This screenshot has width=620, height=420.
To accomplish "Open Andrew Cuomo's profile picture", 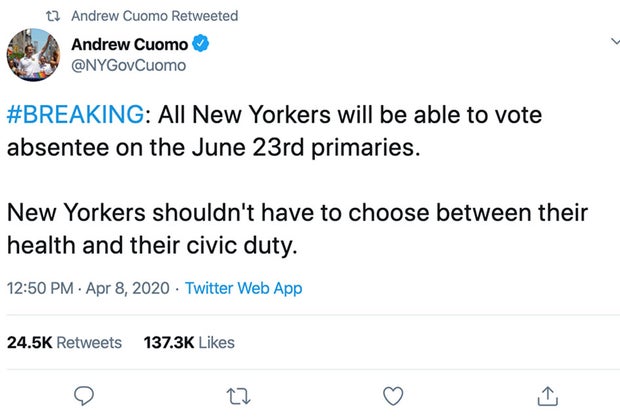I will click(x=35, y=56).
